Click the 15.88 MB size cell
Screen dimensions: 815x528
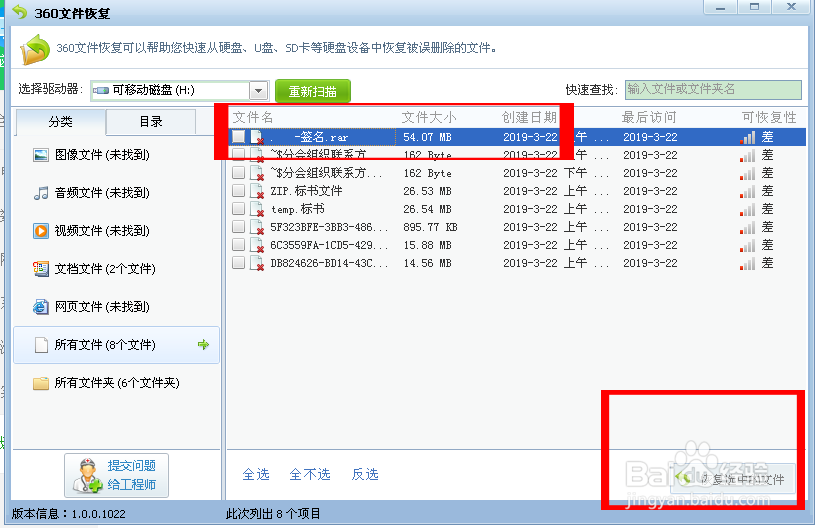pyautogui.click(x=427, y=245)
